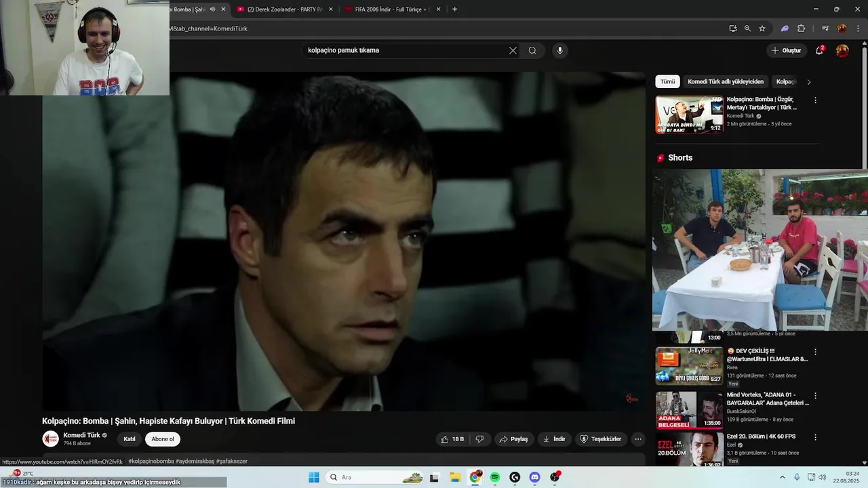Open the zoom indicator in address bar
This screenshot has height=488, width=868.
tap(747, 28)
